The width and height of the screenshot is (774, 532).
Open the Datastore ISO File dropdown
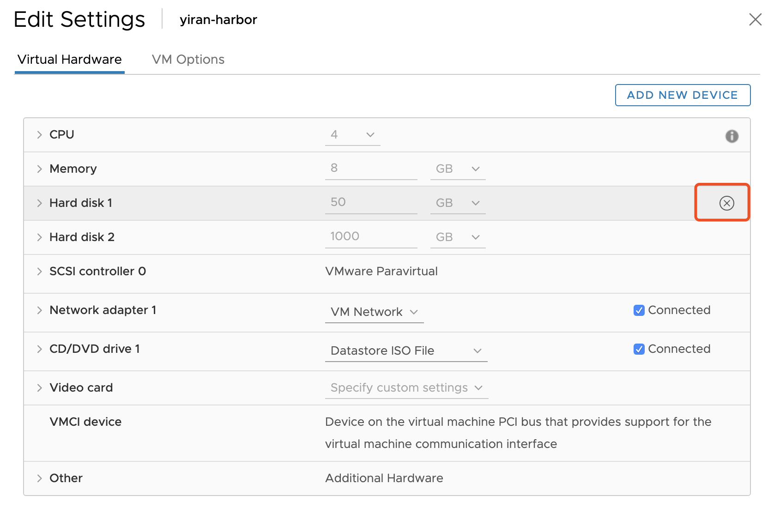pos(406,351)
